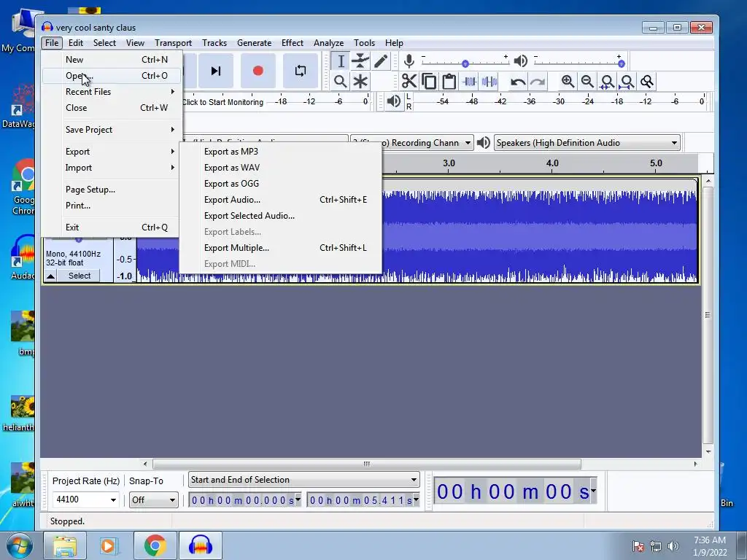Click the Silence audio selection icon
Image resolution: width=747 pixels, height=560 pixels.
click(489, 82)
